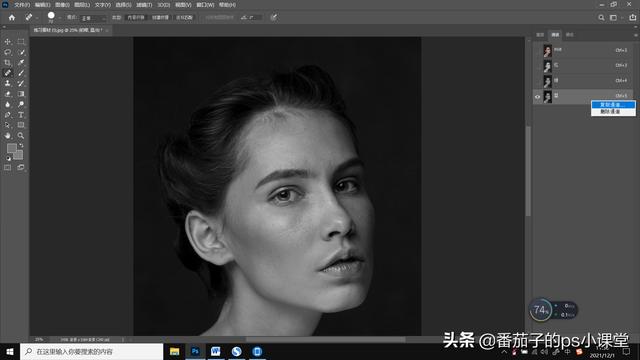
Task: Show the RGB composite channel visibility
Action: pyautogui.click(x=537, y=51)
